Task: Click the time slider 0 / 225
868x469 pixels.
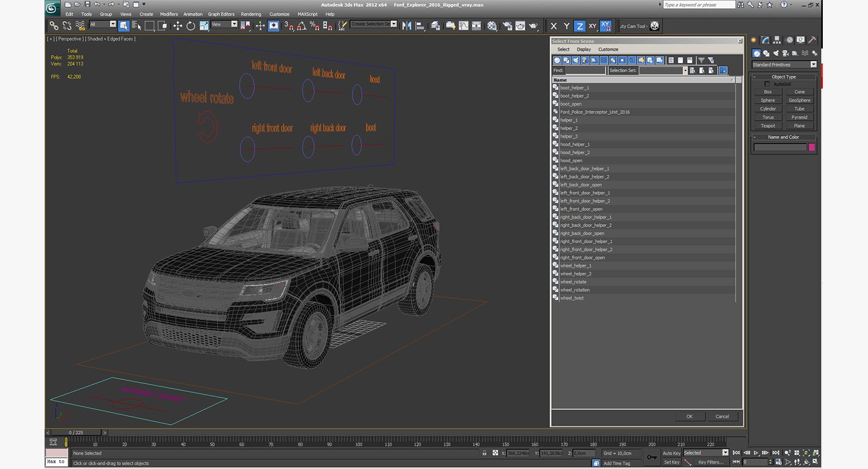Action: [x=76, y=433]
